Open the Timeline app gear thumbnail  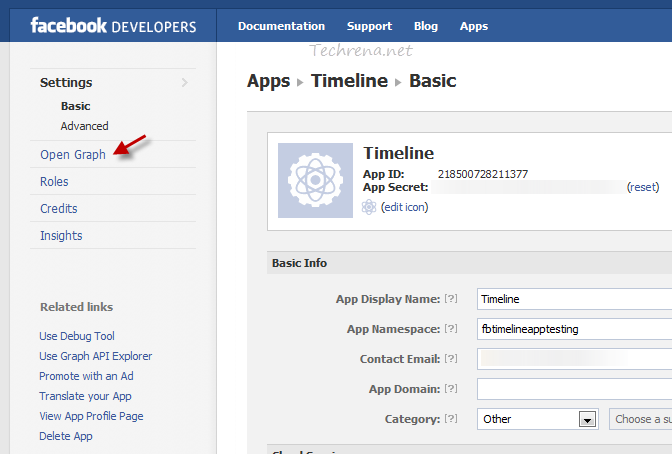[315, 180]
